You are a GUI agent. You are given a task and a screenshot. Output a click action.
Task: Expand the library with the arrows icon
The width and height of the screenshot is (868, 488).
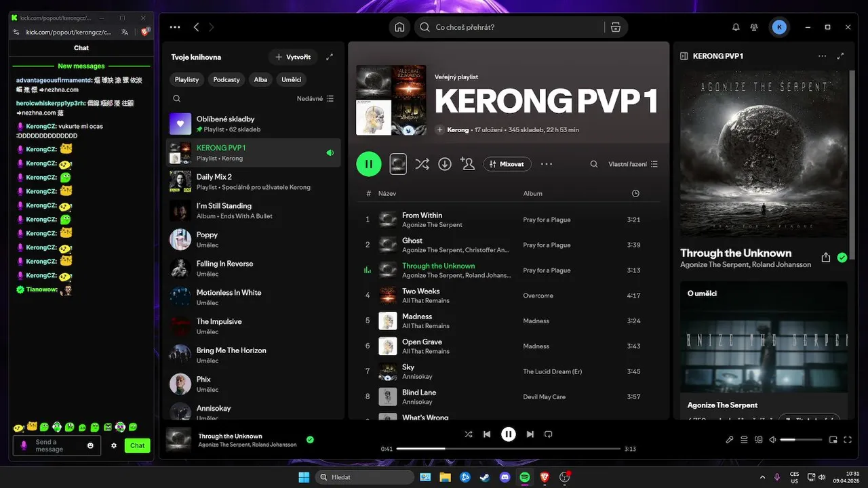pyautogui.click(x=330, y=57)
